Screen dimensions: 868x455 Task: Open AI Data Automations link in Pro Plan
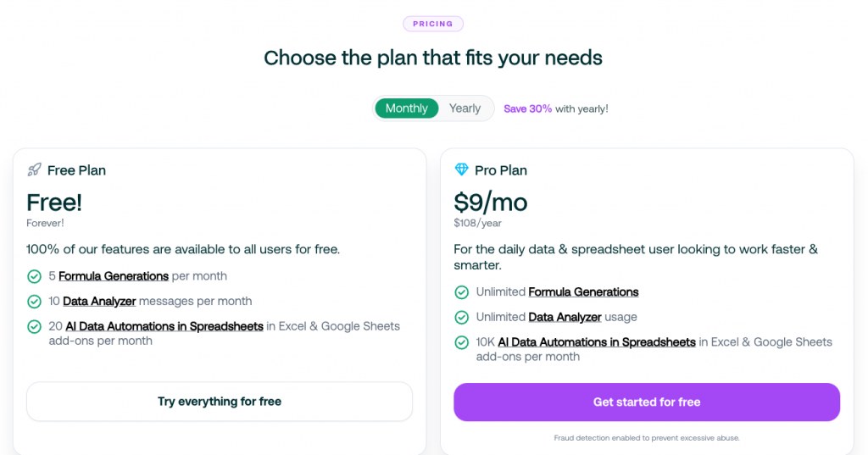(x=597, y=342)
